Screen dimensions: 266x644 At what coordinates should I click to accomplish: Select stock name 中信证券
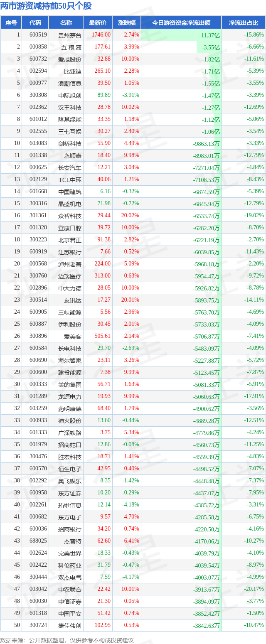(x=70, y=602)
